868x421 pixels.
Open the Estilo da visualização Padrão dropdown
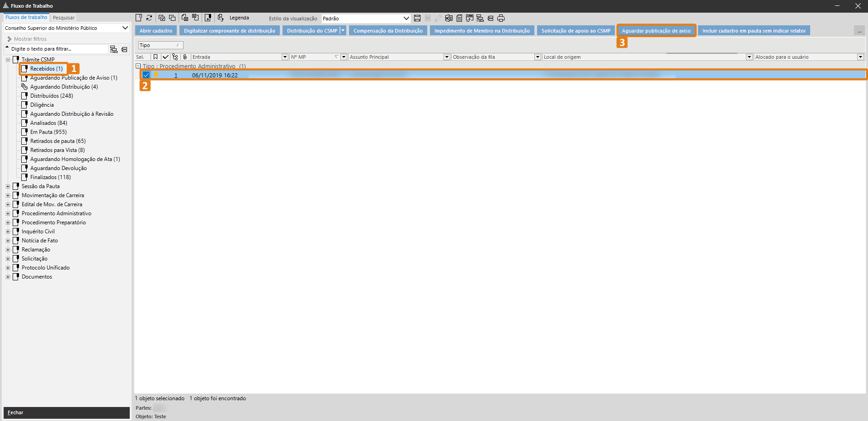tap(406, 19)
